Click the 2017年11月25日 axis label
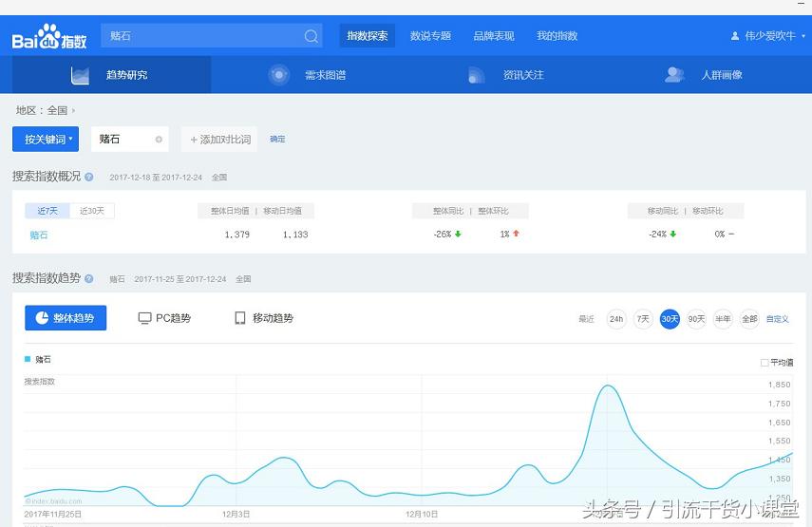 point(53,514)
